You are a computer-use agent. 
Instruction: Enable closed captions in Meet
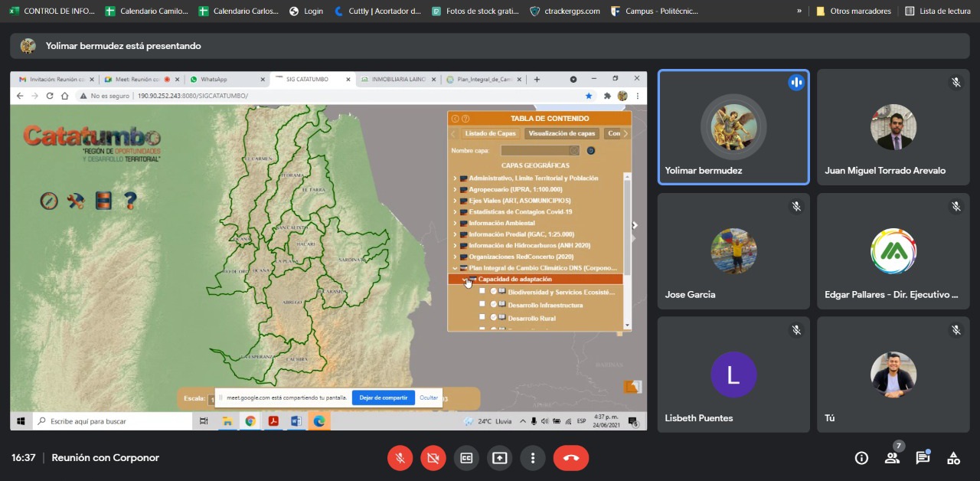466,458
